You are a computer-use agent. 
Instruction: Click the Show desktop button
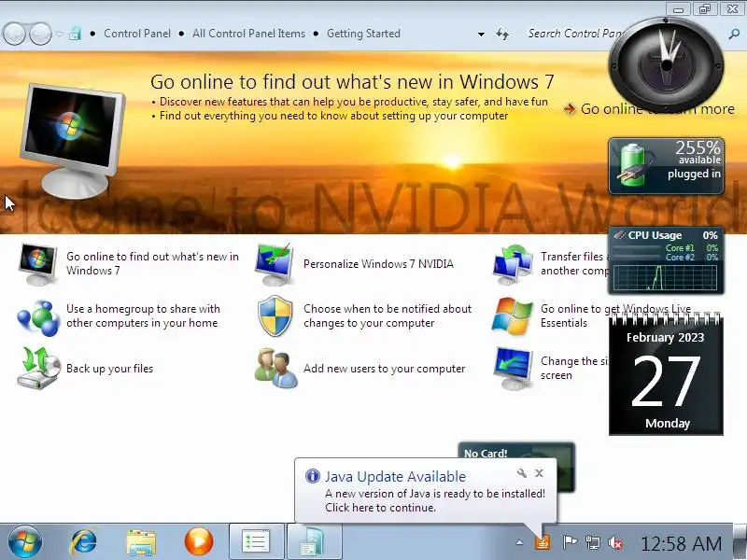click(x=740, y=542)
